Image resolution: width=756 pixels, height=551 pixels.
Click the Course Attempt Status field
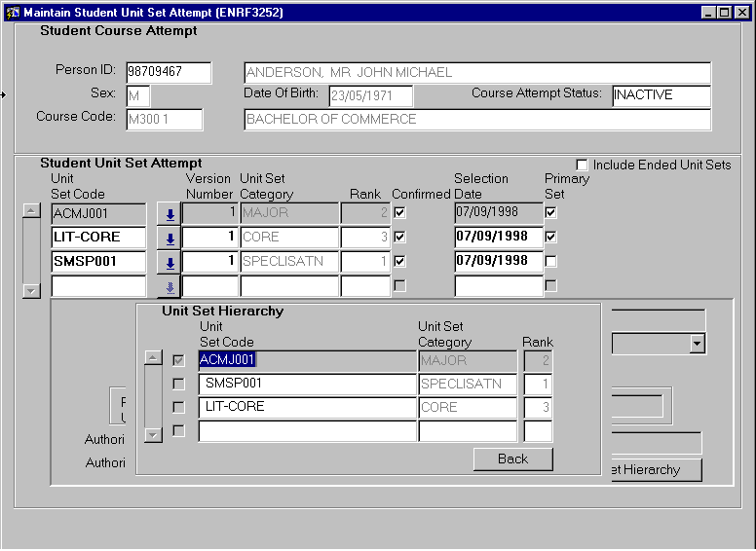coord(661,95)
